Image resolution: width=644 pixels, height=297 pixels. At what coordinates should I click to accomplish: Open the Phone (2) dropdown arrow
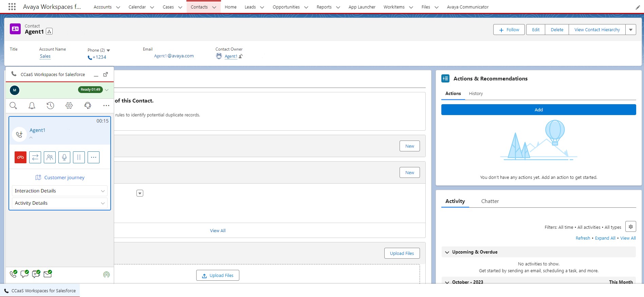[108, 50]
